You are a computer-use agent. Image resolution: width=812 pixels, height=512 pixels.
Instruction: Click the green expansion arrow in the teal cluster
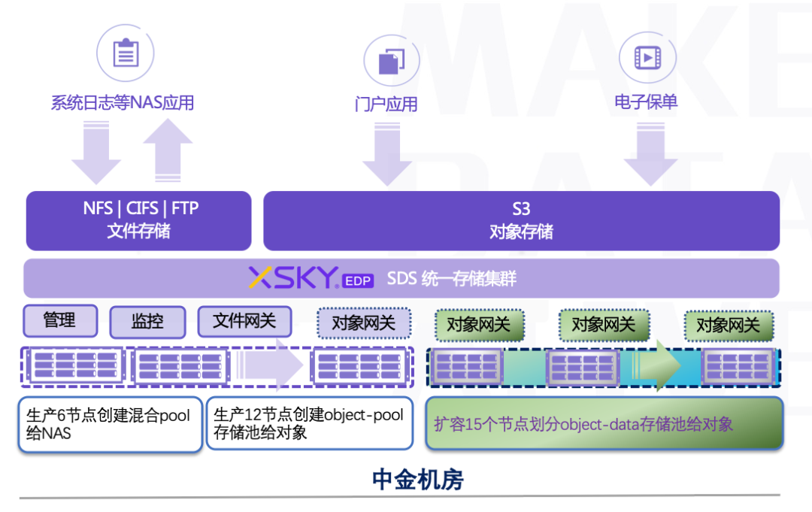click(x=656, y=365)
